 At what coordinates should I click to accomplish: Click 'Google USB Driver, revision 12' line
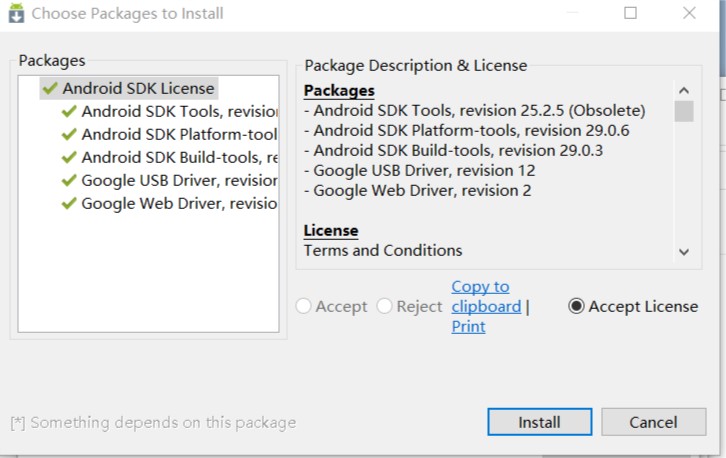[419, 170]
